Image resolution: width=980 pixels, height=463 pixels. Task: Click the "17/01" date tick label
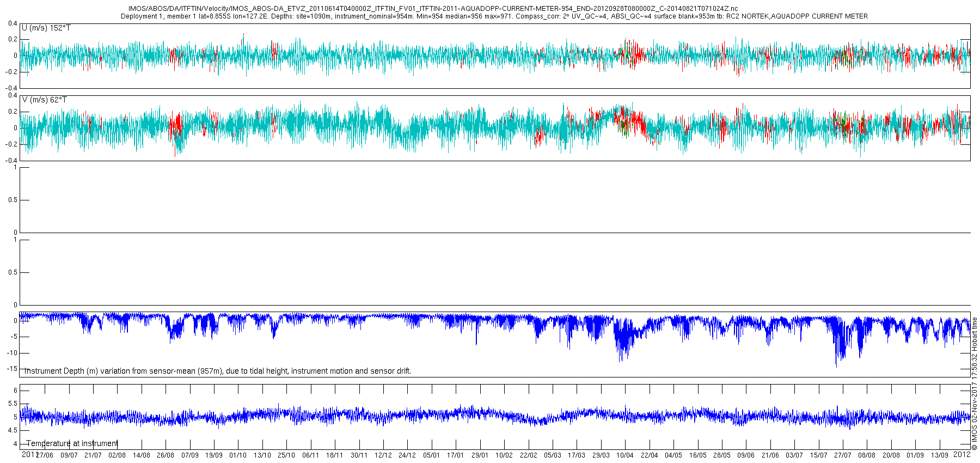[456, 455]
